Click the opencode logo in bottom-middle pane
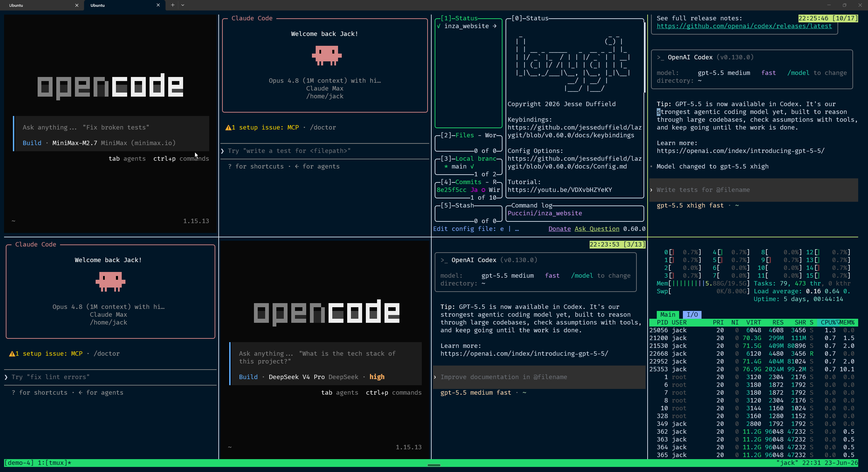 coord(327,312)
